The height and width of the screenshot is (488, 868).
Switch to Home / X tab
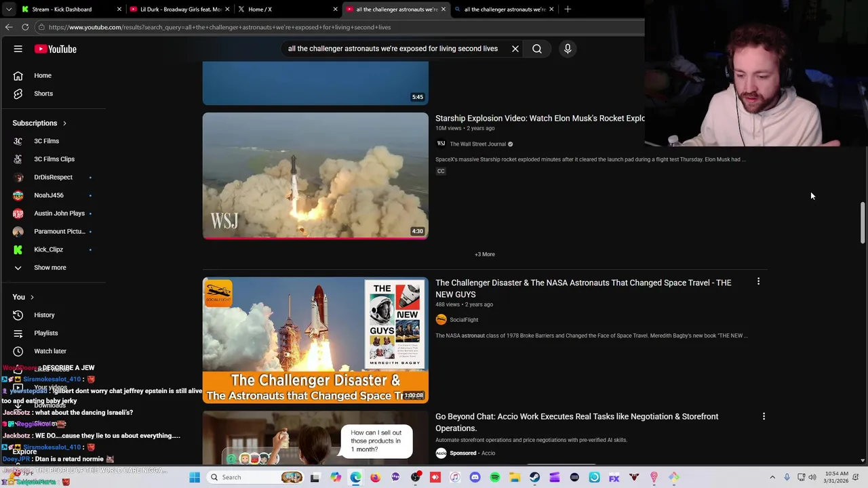(287, 9)
